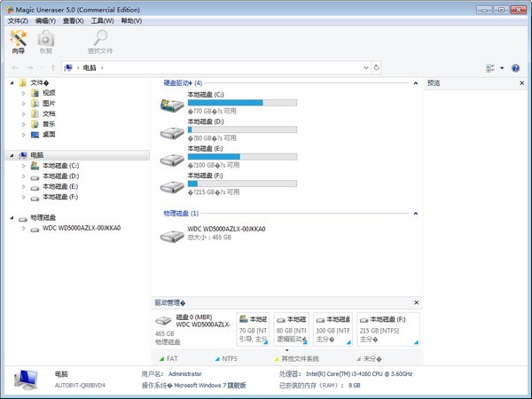Click E: drive usage bar

pyautogui.click(x=242, y=157)
